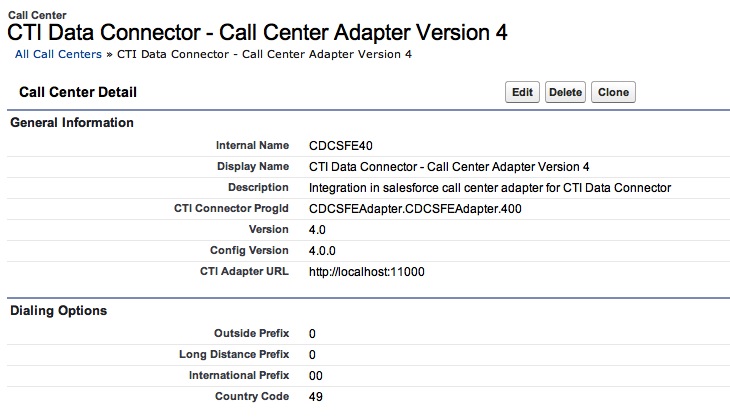This screenshot has width=730, height=418.
Task: Clone this call center
Action: coord(613,92)
